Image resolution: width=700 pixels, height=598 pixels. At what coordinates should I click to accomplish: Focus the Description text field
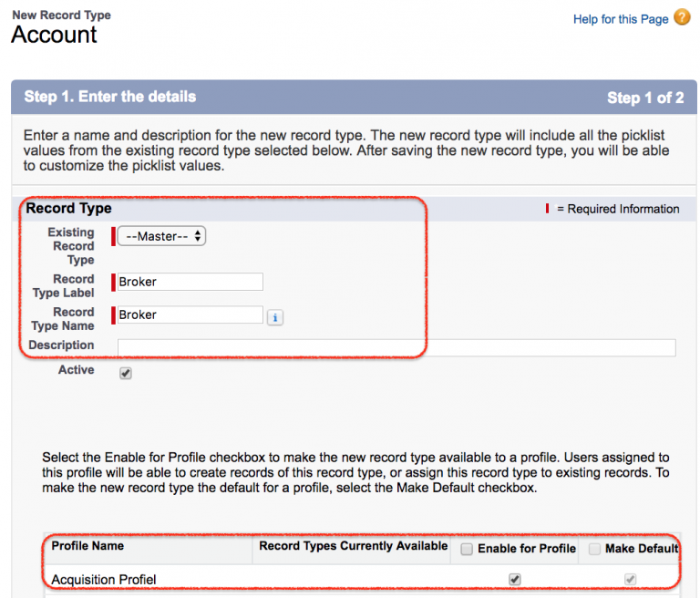click(396, 347)
